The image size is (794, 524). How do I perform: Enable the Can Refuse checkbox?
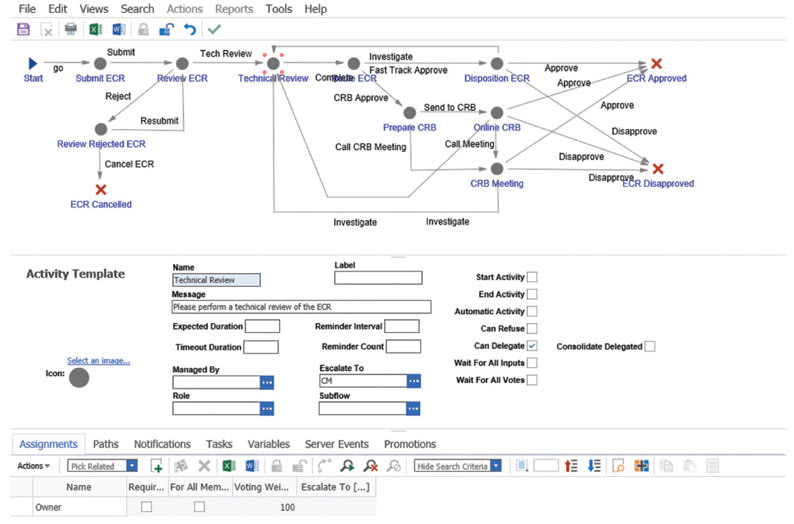coord(532,329)
